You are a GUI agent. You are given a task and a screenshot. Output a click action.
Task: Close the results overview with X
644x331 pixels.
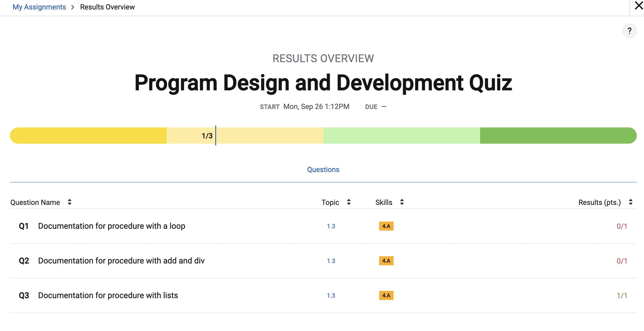tap(639, 5)
